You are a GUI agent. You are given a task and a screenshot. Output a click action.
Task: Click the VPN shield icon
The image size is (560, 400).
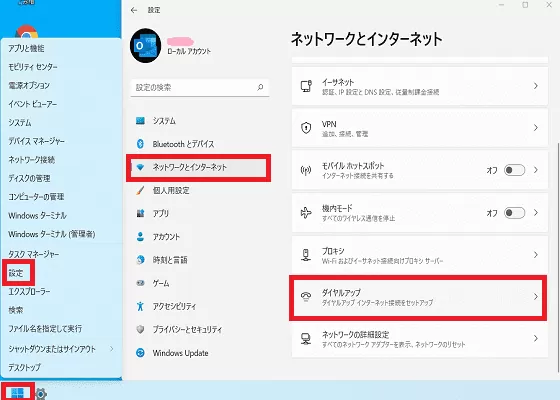[x=306, y=128]
